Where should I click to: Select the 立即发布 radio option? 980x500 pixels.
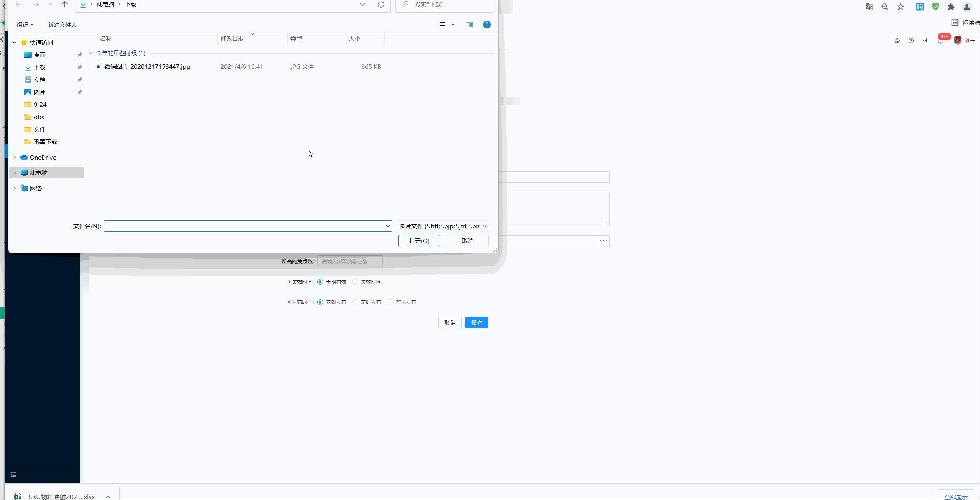tap(320, 302)
